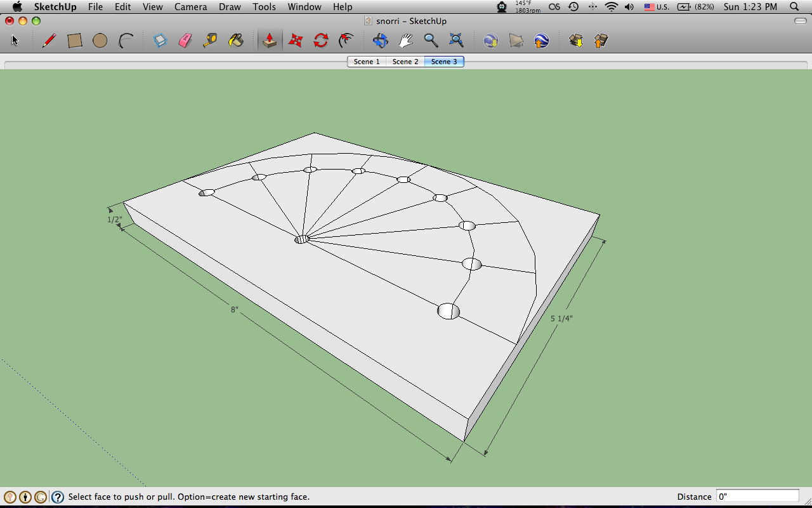Select the Rotate tool
The width and height of the screenshot is (812, 508).
point(321,41)
